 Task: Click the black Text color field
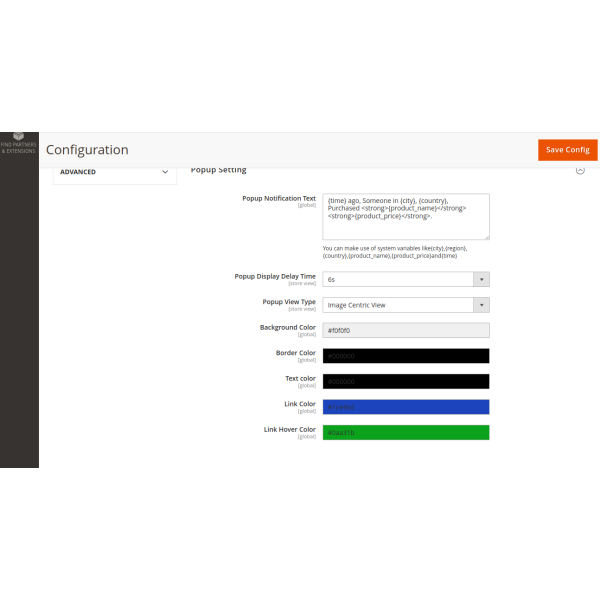click(405, 381)
